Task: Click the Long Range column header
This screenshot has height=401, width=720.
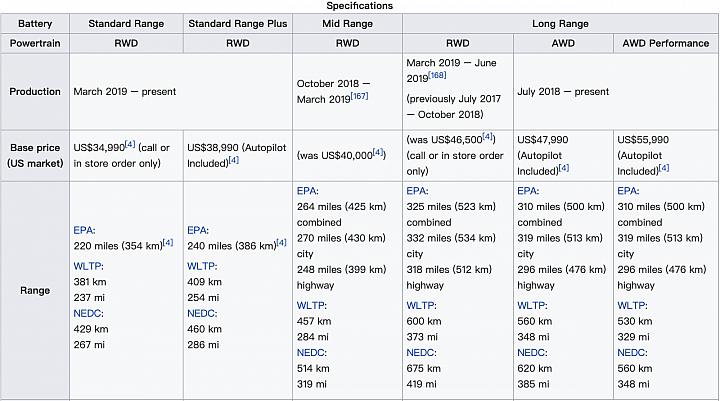Action: pos(560,23)
